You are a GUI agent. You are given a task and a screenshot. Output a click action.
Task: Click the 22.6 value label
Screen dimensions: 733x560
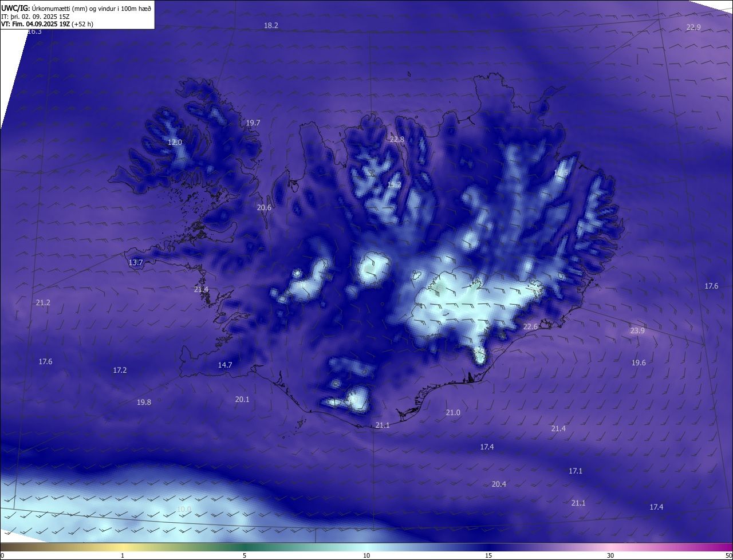tap(530, 327)
